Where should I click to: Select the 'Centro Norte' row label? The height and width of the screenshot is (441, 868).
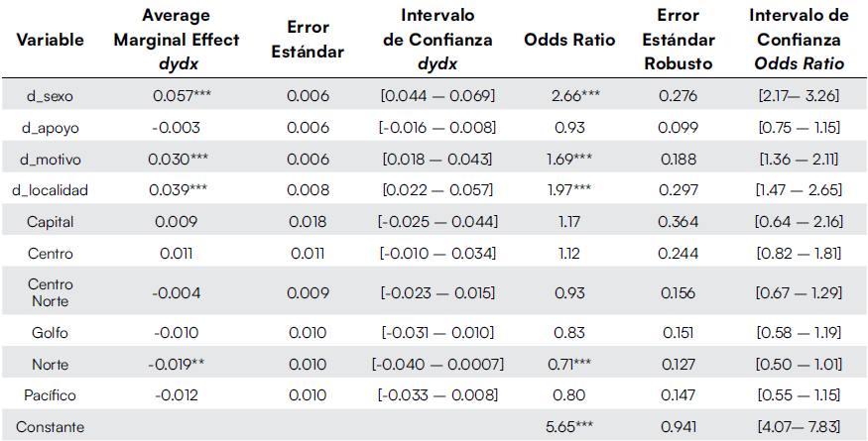(50, 292)
